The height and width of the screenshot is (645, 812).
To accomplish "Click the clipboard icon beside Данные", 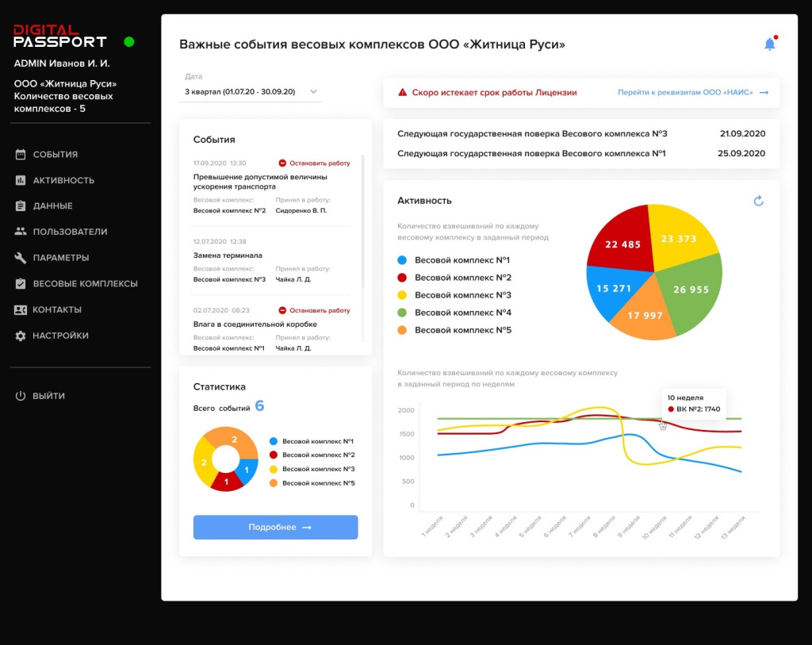I will point(21,206).
